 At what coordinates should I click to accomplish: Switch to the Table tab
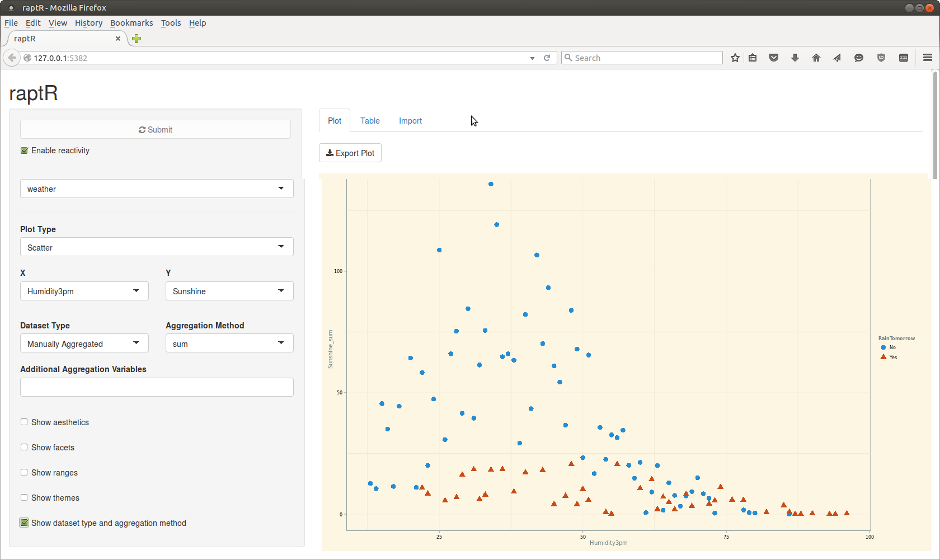(370, 121)
